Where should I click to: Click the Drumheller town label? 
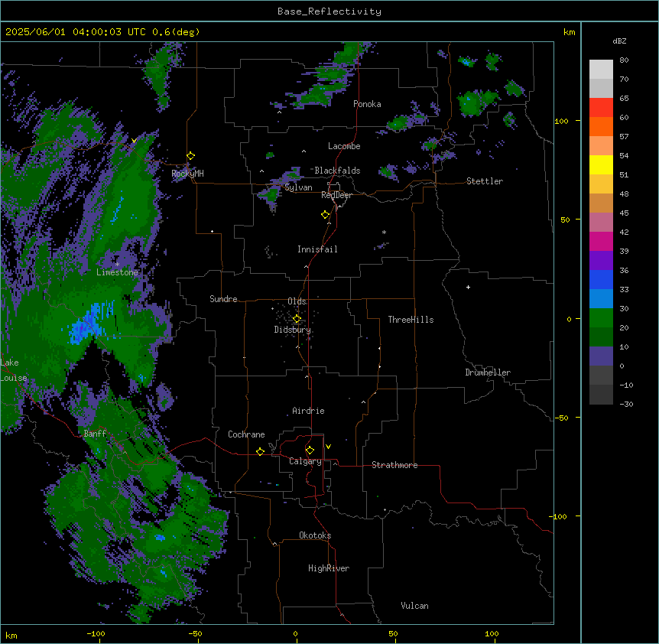coord(488,372)
